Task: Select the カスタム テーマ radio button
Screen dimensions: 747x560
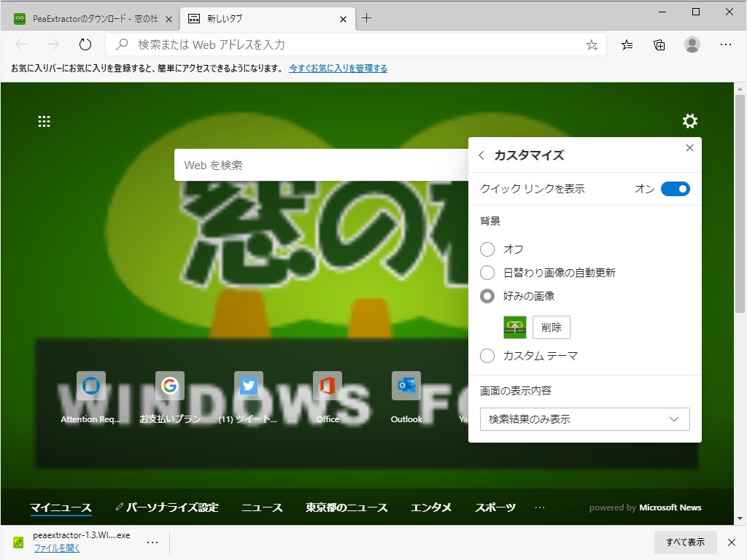Action: [487, 356]
